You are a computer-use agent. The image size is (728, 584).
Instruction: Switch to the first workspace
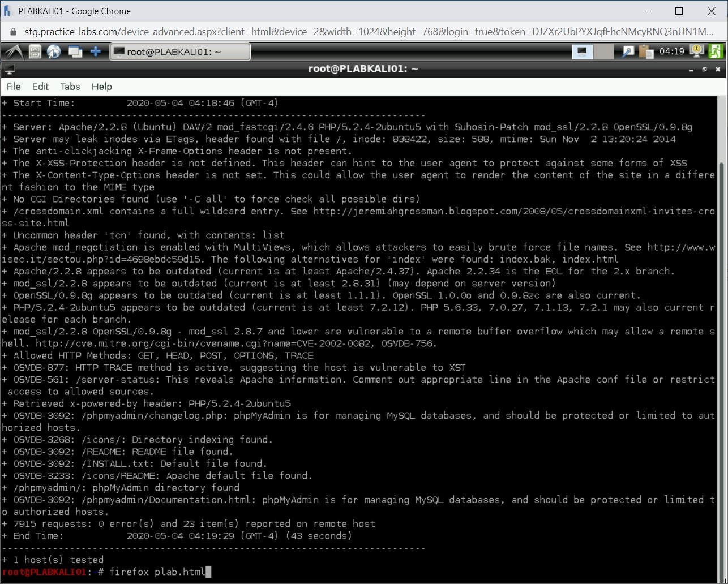pyautogui.click(x=582, y=52)
